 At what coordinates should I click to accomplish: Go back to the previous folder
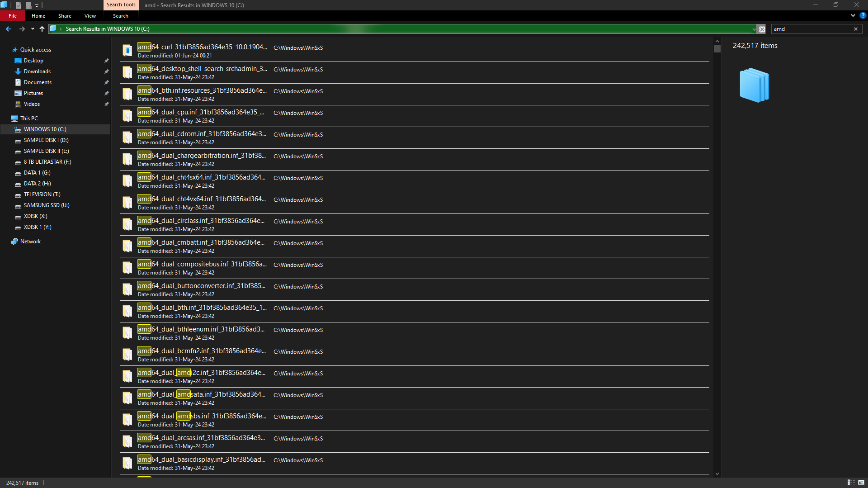pyautogui.click(x=9, y=29)
